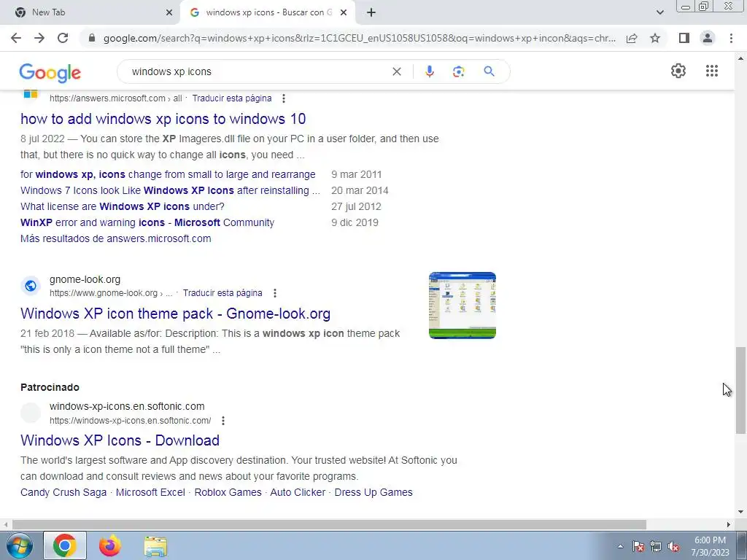The image size is (747, 560).
Task: Search by image with the Lens icon
Action: coord(458,71)
